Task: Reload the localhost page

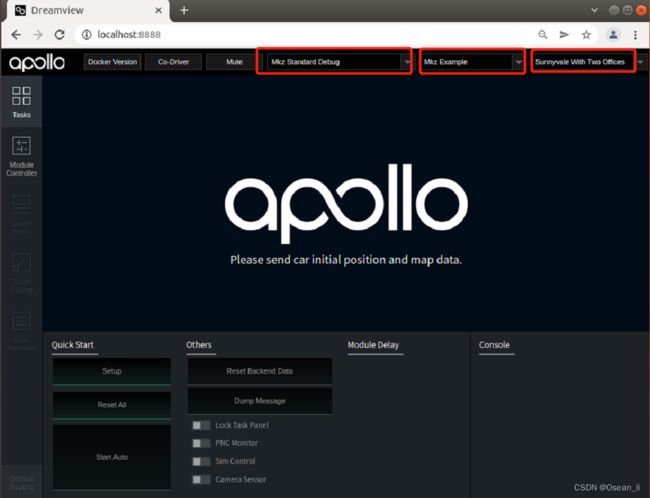Action: tap(60, 35)
